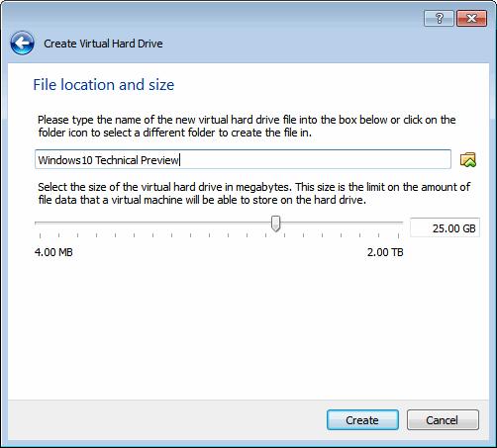The width and height of the screenshot is (497, 448).
Task: Click the rightmost tick mark under slider
Action: click(x=398, y=235)
